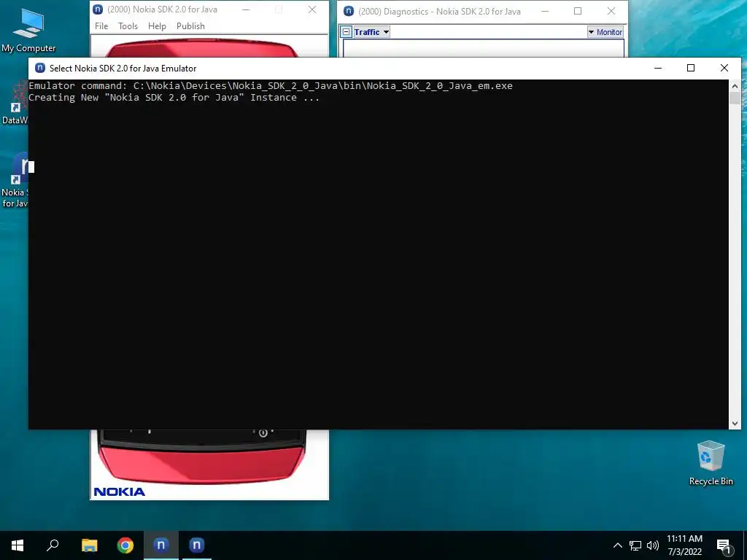
Task: Open Help menu in Nokia SDK window
Action: click(157, 26)
